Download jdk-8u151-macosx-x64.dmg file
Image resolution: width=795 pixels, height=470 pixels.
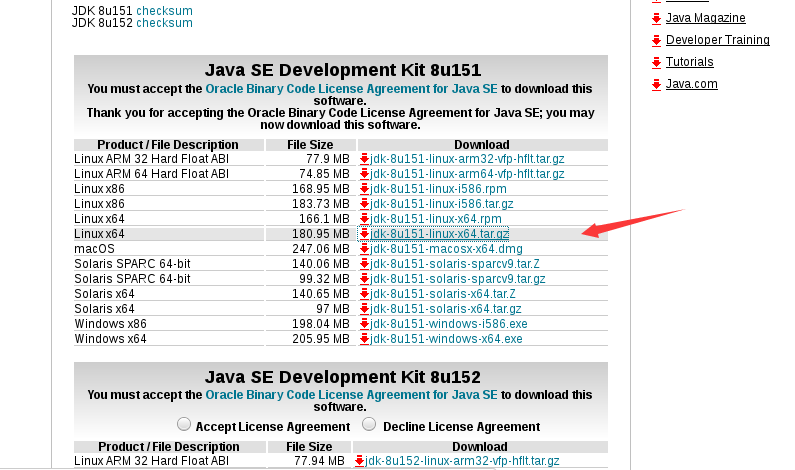click(446, 249)
